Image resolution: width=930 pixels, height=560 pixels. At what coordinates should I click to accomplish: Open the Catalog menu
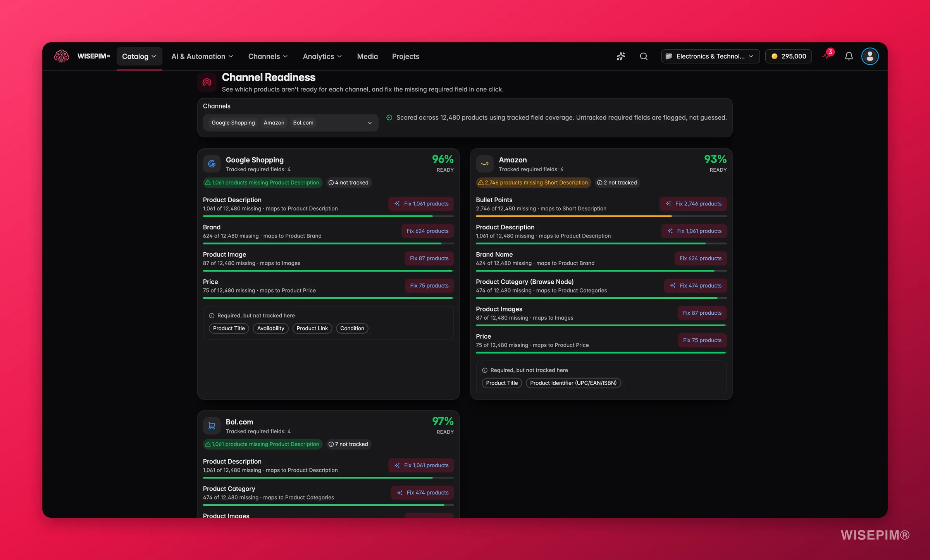coord(139,56)
